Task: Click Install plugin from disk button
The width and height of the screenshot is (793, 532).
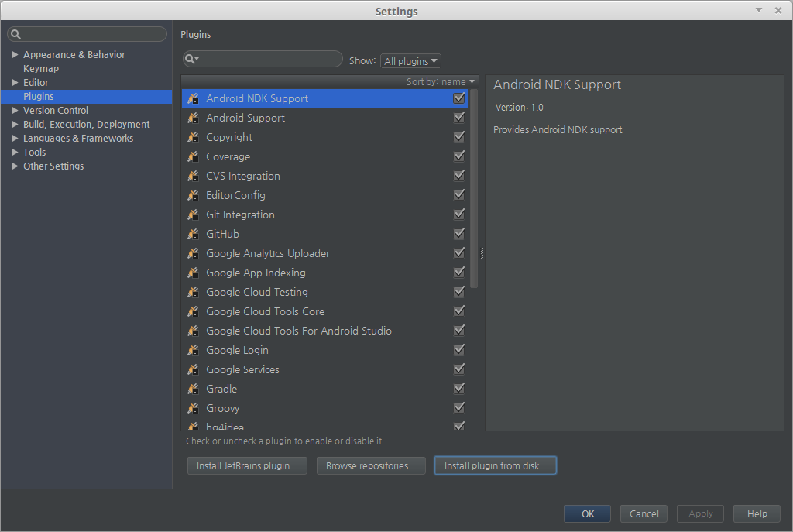Action: [x=496, y=465]
